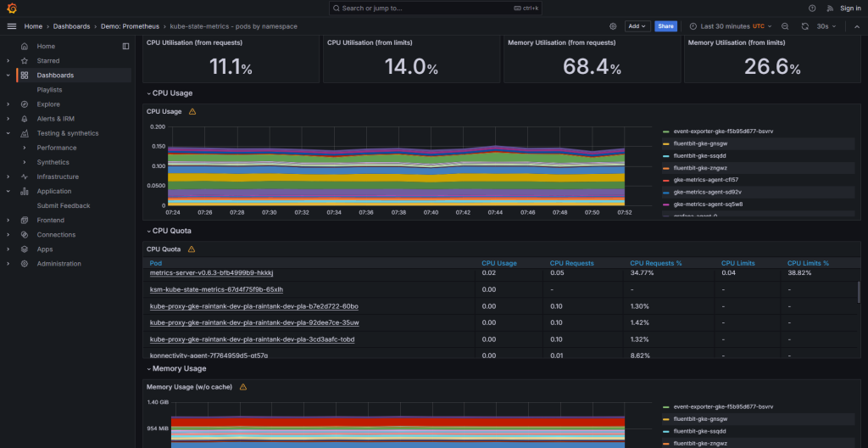The height and width of the screenshot is (448, 868).
Task: Open Submit Feedback in the sidebar
Action: pyautogui.click(x=63, y=205)
